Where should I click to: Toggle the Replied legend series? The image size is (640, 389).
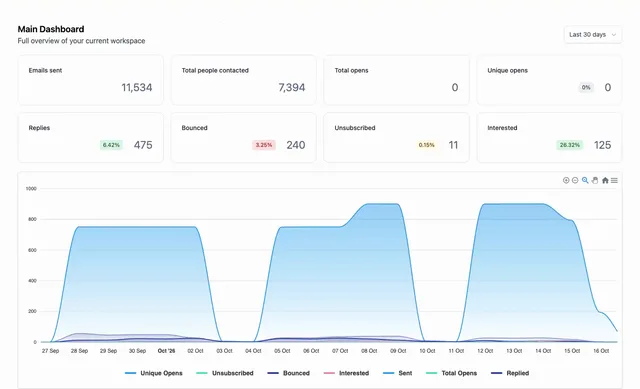point(510,373)
